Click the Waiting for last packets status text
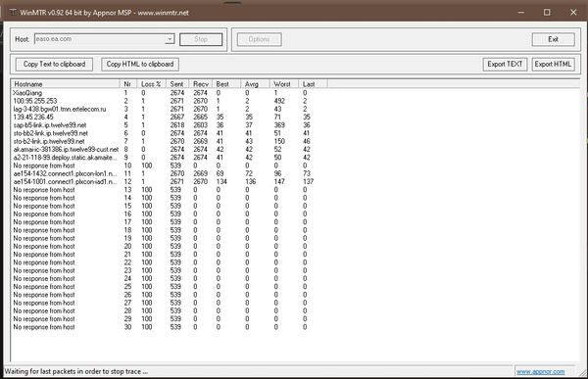Image resolution: width=588 pixels, height=379 pixels. pyautogui.click(x=76, y=371)
